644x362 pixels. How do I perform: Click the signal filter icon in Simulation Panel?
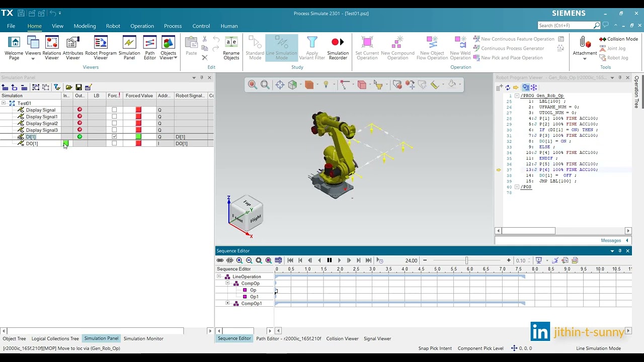[x=57, y=87]
